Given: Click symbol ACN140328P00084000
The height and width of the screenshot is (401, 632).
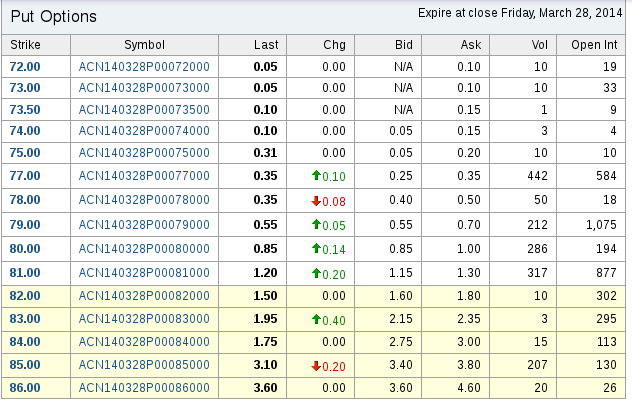Looking at the screenshot, I should pos(144,342).
